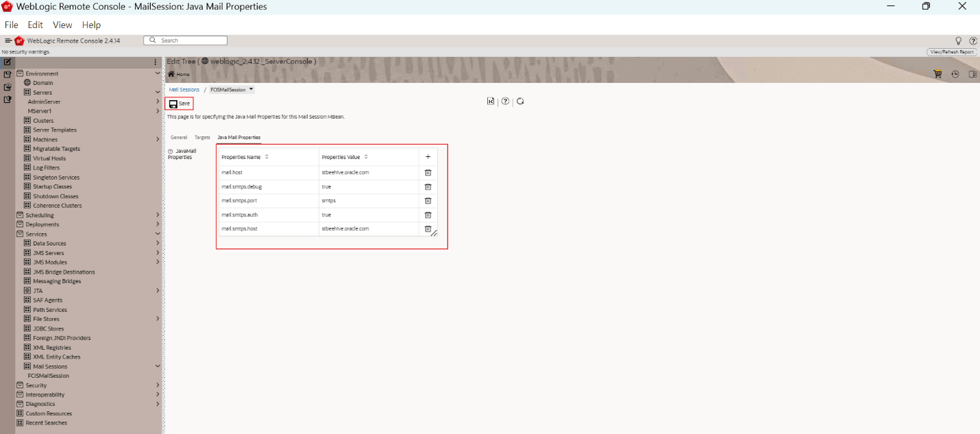Expand the Diagnostics node
980x434 pixels.
click(x=158, y=404)
